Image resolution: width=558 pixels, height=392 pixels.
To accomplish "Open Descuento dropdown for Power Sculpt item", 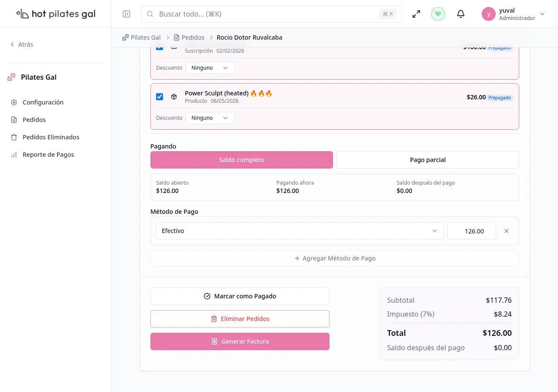I will pyautogui.click(x=210, y=118).
